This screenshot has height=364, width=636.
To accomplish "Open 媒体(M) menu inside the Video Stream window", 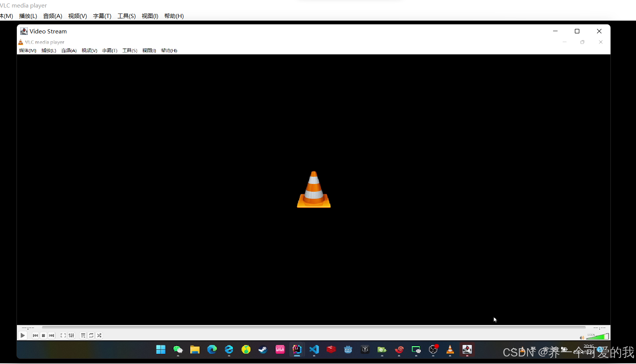I will point(28,50).
